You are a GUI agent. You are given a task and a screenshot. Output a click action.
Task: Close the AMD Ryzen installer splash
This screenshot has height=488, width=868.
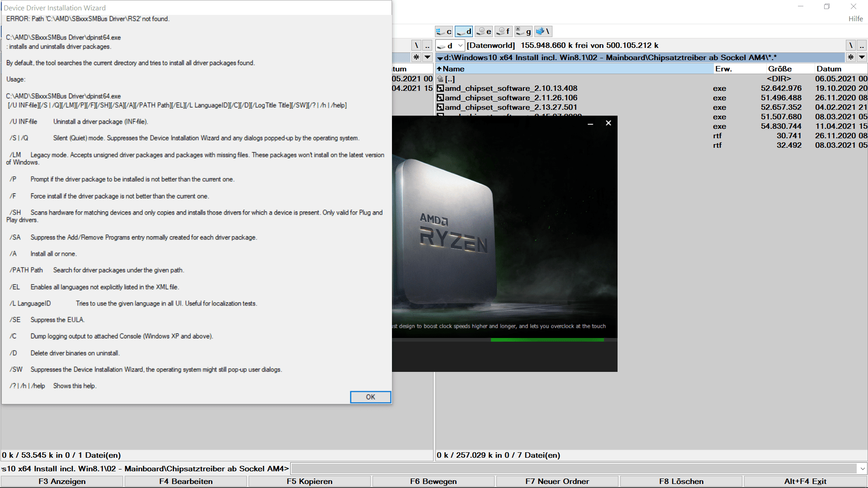608,123
